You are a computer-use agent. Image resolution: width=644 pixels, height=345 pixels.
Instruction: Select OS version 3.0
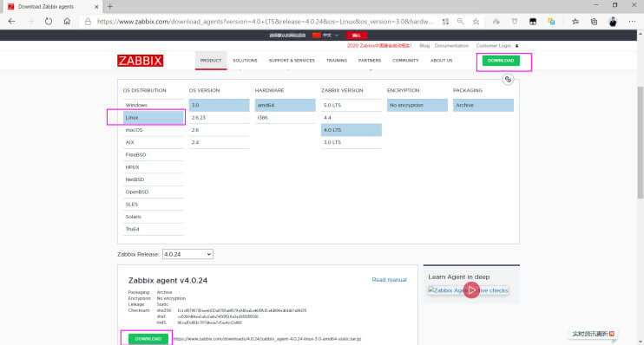click(219, 105)
